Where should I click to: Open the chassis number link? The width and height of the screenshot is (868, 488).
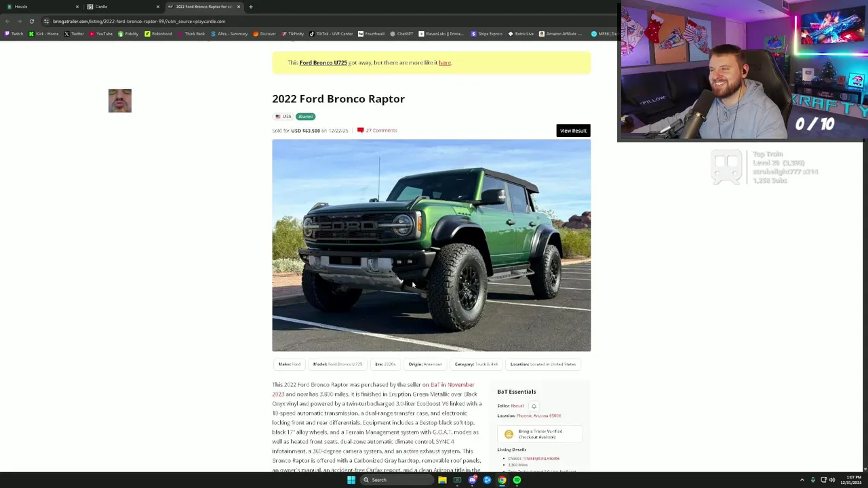pyautogui.click(x=541, y=459)
